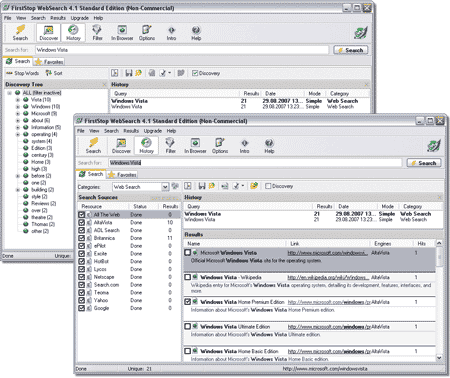Image resolution: width=450 pixels, height=378 pixels.
Task: Click Filter icon in back window
Action: [97, 33]
